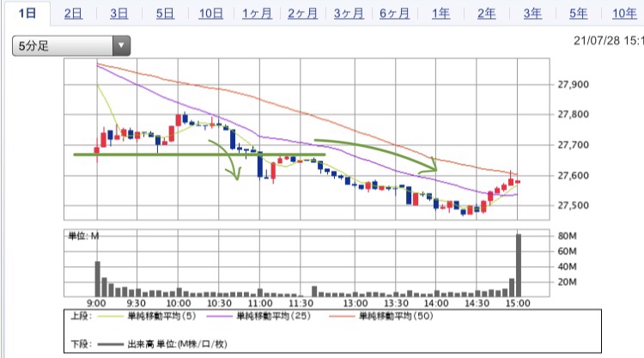Screen dimensions: 644x358
Task: Click the 20M volume axis label
Action: 568,282
